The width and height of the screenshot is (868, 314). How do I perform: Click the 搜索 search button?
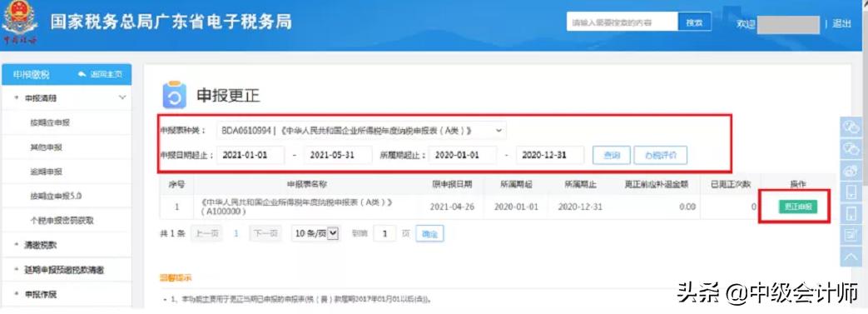point(694,22)
